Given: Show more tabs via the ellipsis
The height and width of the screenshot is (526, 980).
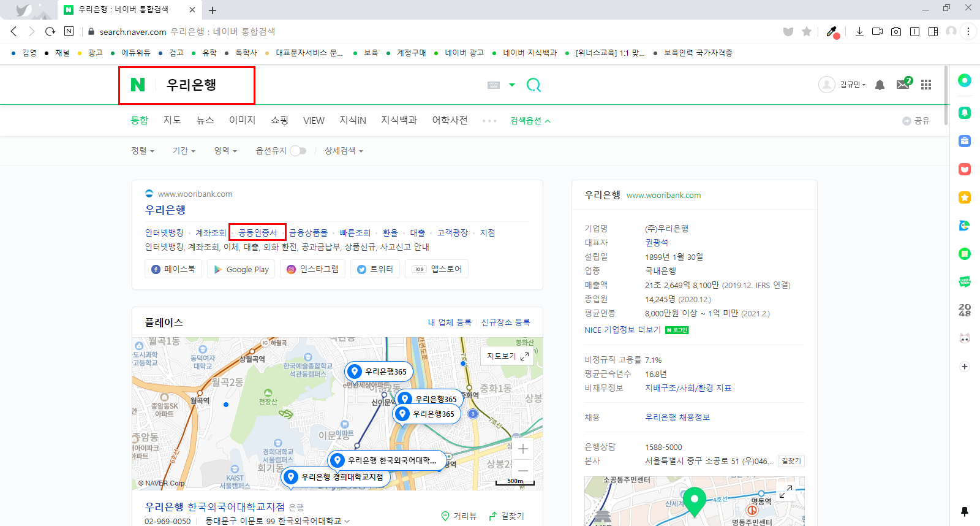Looking at the screenshot, I should click(489, 121).
